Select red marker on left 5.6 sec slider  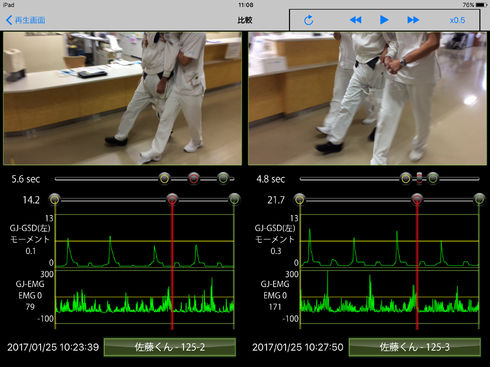[194, 179]
